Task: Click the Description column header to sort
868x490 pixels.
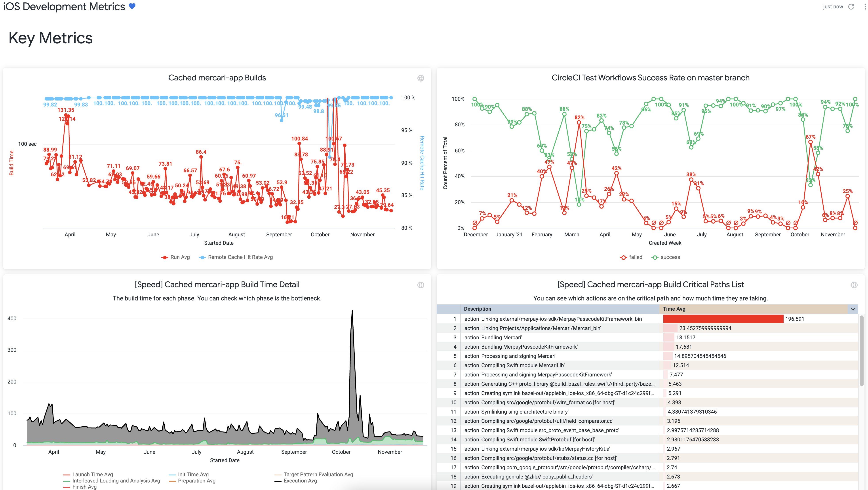Action: coord(477,309)
